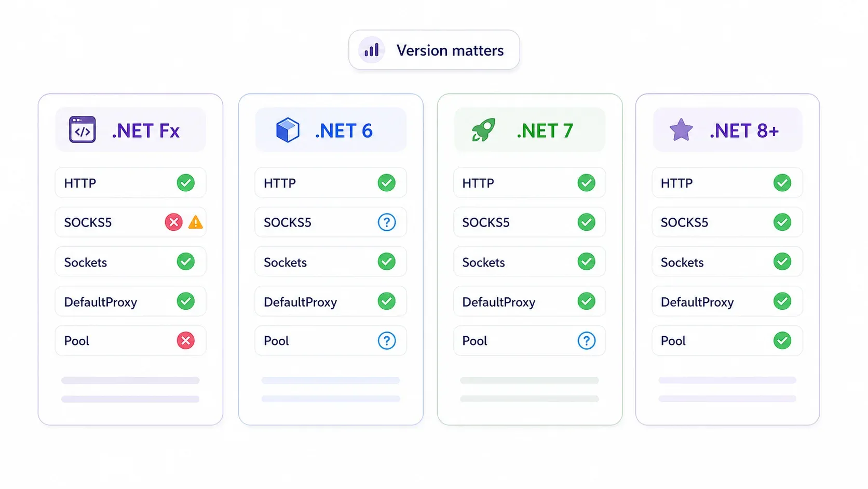Viewport: 868px width, 489px height.
Task: Click the Pool label in the .NET 8+ card
Action: 673,341
